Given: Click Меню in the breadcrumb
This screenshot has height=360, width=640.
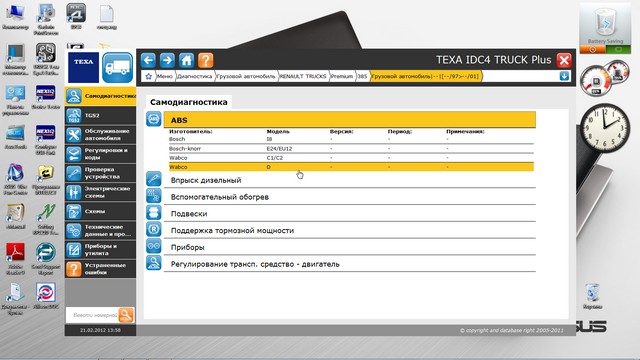Looking at the screenshot, I should 164,76.
